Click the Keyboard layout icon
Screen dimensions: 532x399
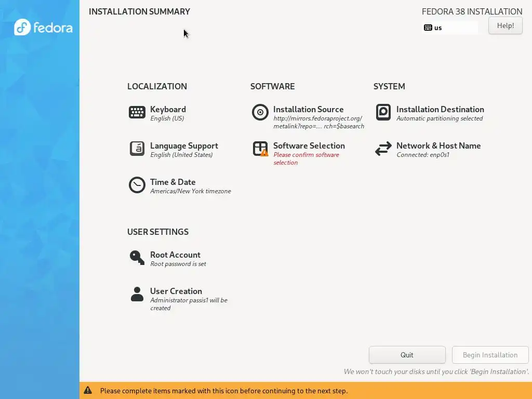tap(137, 112)
